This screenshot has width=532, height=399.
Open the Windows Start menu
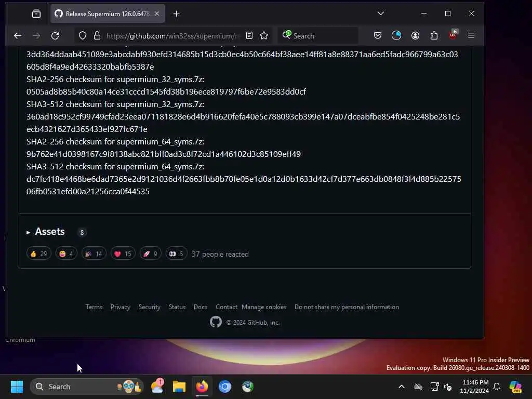[17, 387]
